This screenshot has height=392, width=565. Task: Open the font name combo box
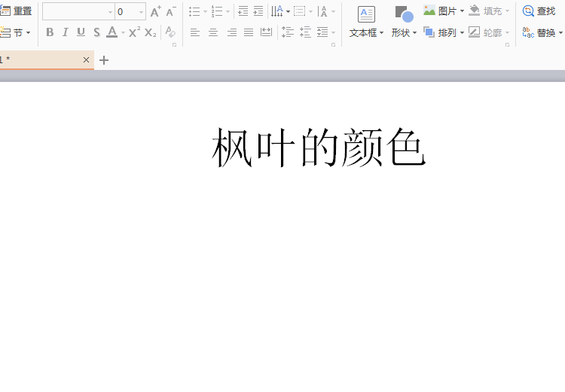coord(78,11)
